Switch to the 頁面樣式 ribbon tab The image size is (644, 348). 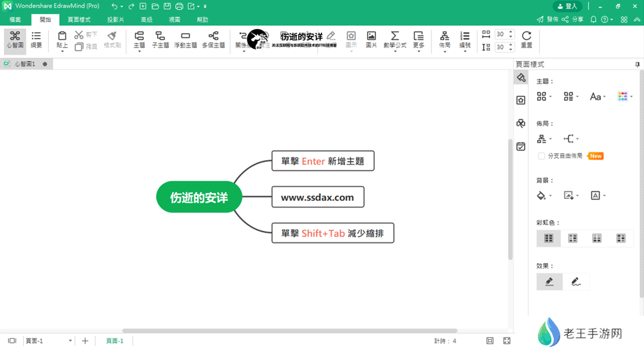[x=79, y=20]
